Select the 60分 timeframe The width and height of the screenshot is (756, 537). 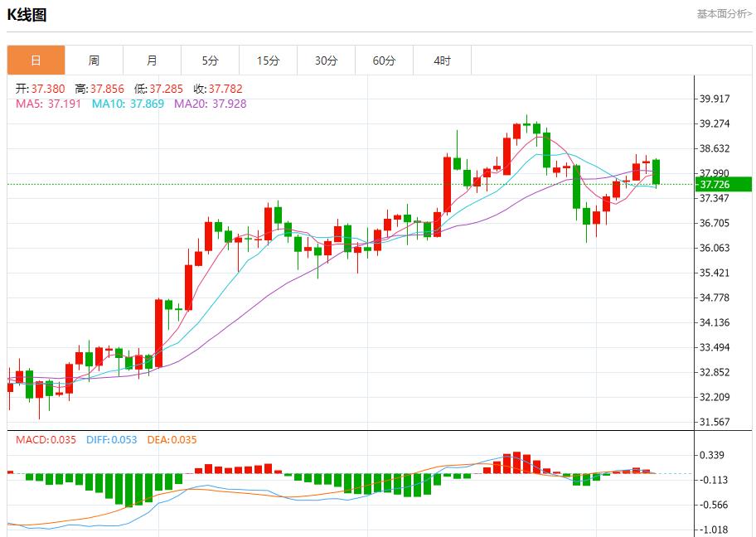[x=383, y=60]
